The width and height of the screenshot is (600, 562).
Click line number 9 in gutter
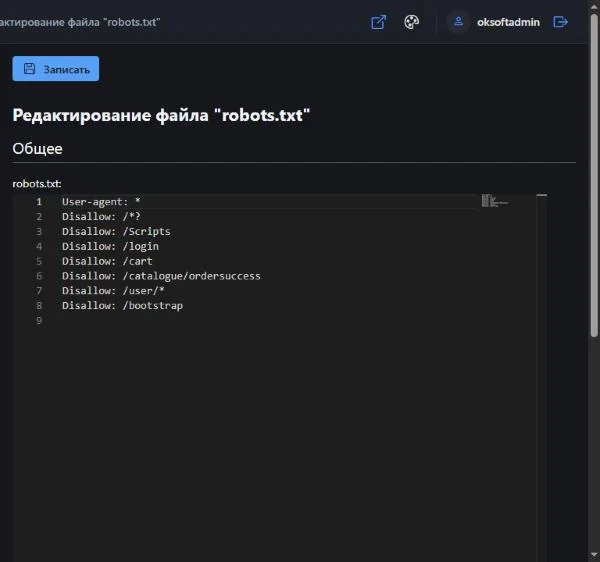point(39,321)
